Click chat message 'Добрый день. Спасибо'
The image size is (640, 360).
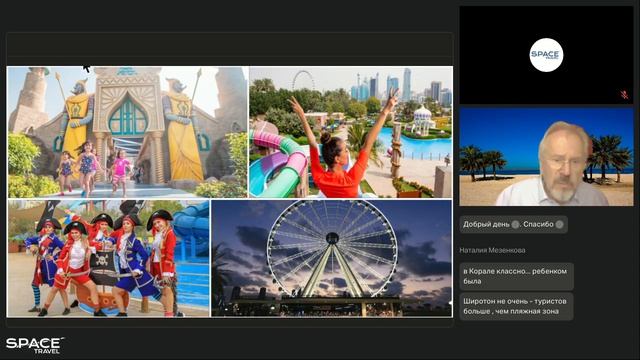coord(513,224)
